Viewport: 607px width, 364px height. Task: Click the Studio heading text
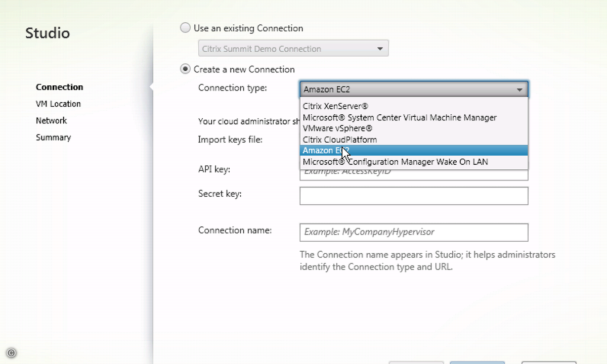tap(48, 33)
